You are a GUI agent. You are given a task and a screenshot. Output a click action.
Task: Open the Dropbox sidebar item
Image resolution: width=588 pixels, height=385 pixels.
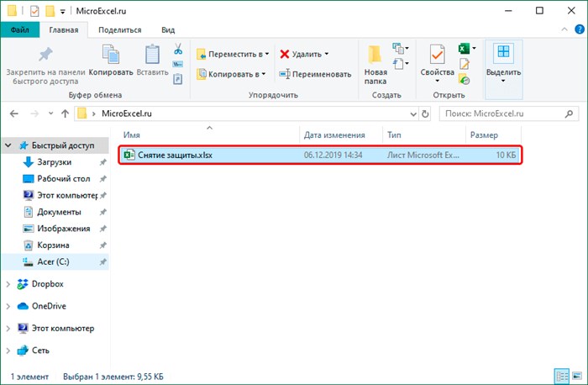pyautogui.click(x=47, y=284)
